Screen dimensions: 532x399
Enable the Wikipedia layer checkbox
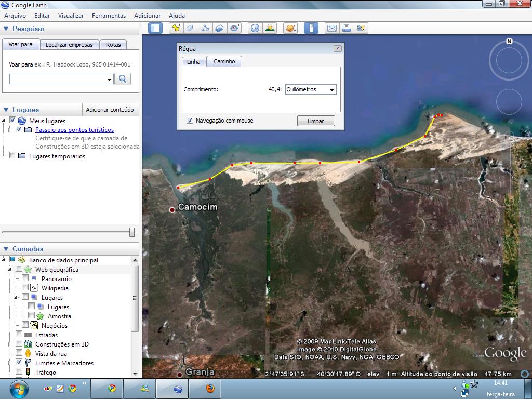point(25,288)
